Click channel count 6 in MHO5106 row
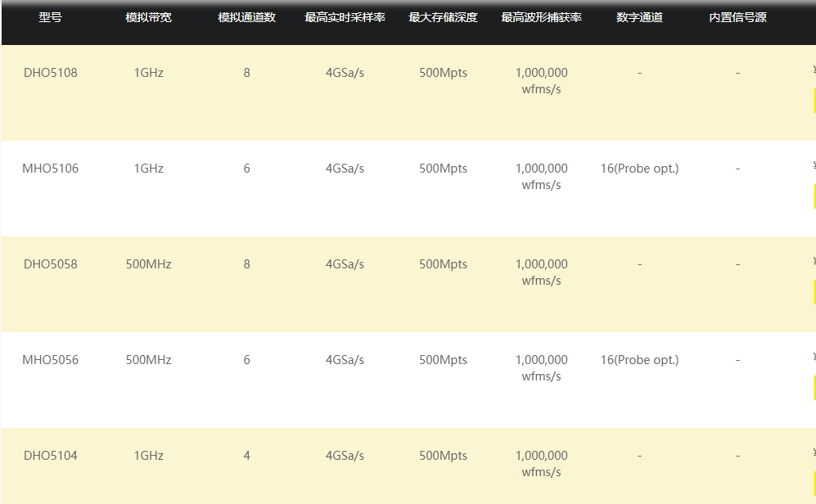This screenshot has width=816, height=504. click(246, 169)
